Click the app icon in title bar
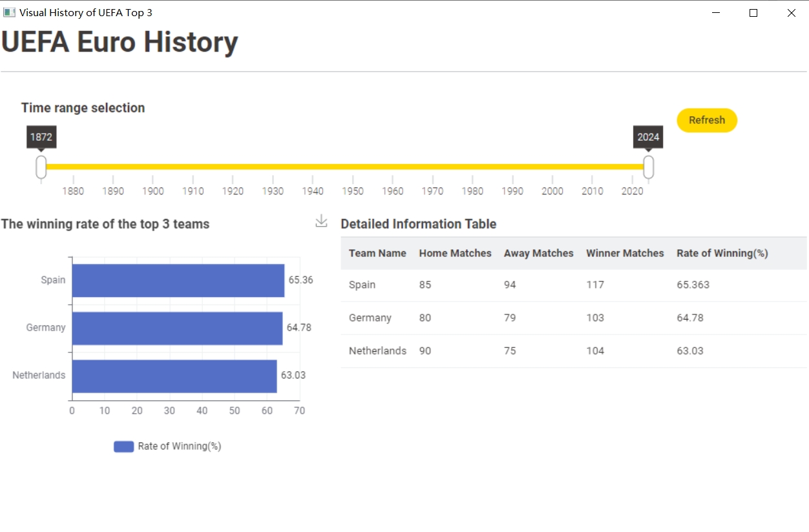 pos(9,12)
